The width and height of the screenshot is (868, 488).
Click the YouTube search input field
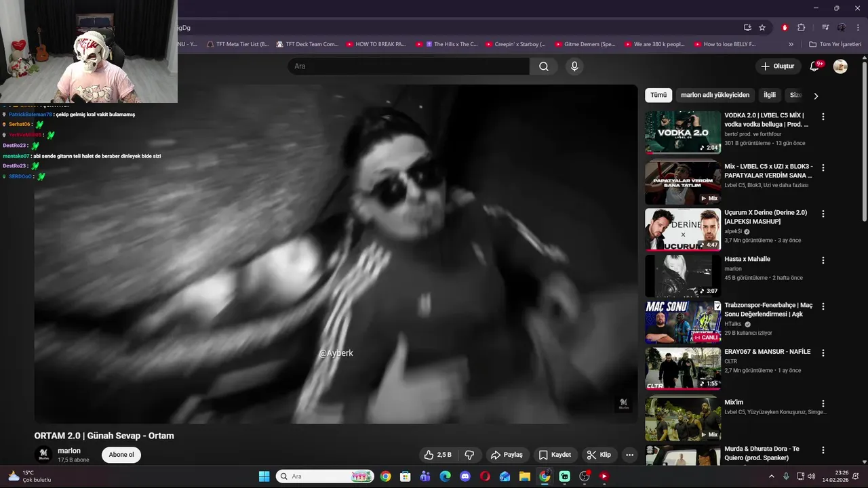click(x=408, y=66)
